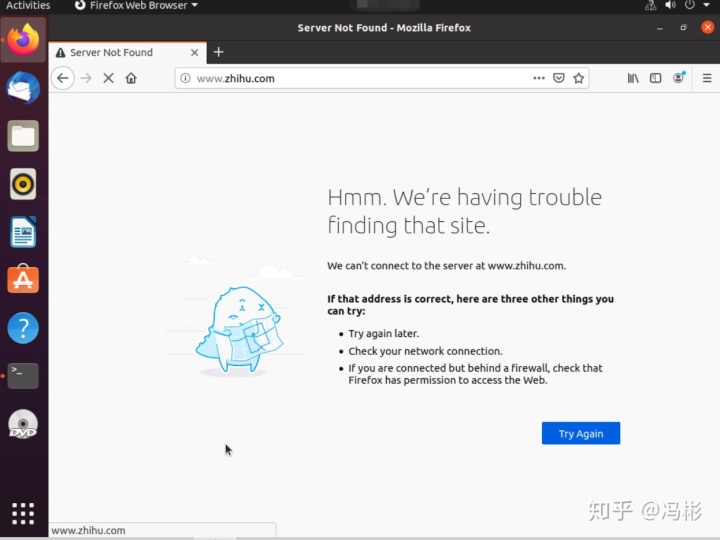This screenshot has height=540, width=720.
Task: Save page to Pocket
Action: (x=559, y=78)
